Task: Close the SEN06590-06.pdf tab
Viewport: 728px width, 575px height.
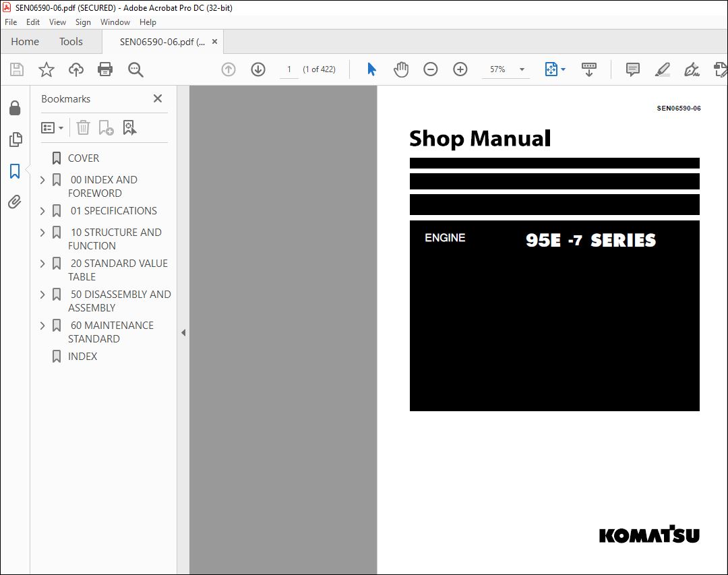Action: [x=214, y=41]
